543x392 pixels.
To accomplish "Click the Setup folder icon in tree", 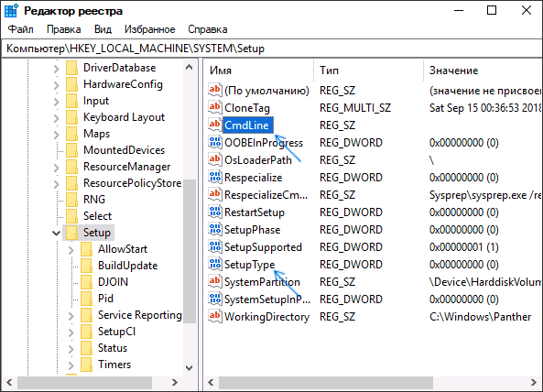I will click(71, 233).
